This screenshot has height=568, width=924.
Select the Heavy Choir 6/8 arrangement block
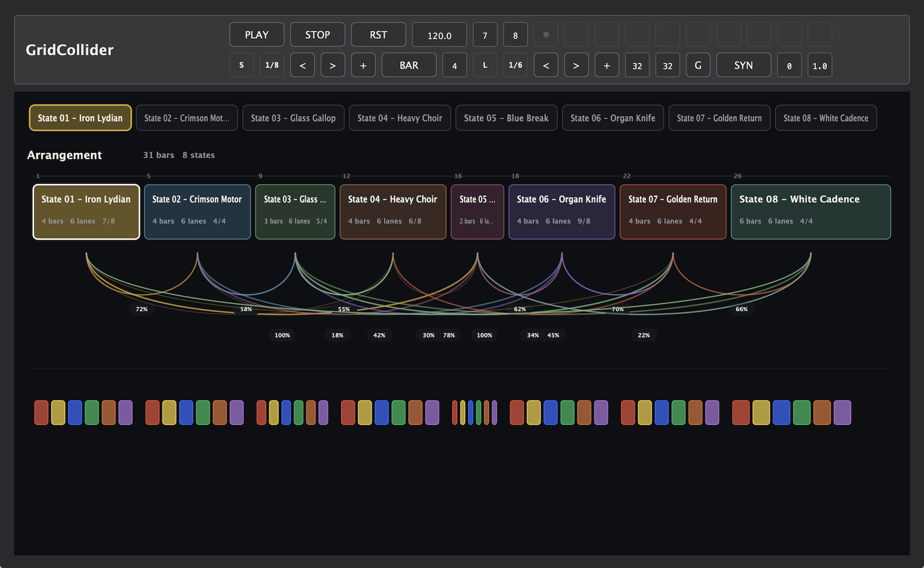tap(393, 212)
